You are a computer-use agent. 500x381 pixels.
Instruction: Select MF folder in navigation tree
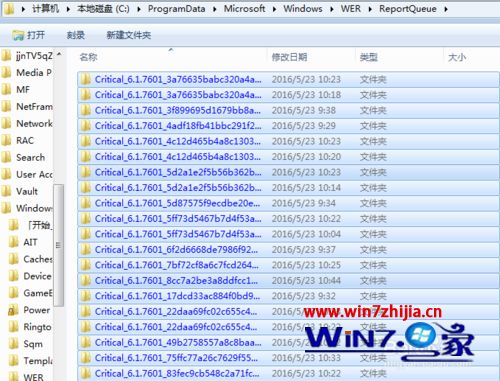[x=16, y=89]
